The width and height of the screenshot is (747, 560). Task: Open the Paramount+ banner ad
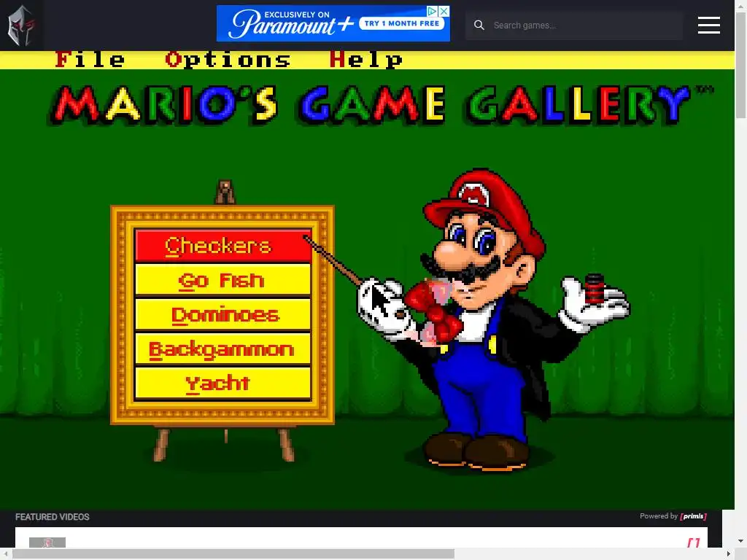333,23
